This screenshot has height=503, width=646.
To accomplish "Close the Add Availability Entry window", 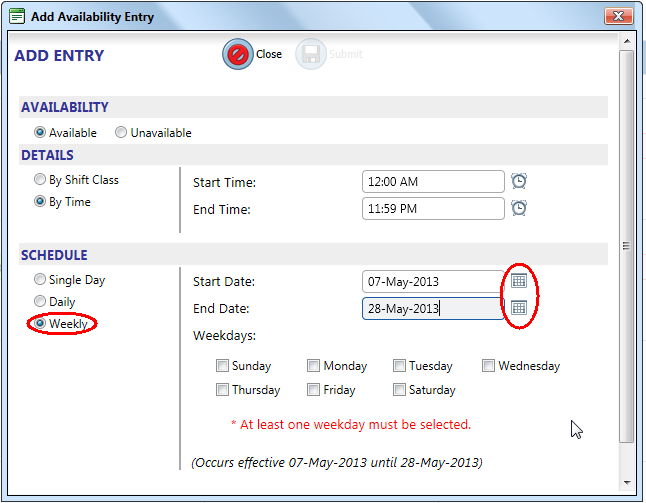I will [x=616, y=15].
